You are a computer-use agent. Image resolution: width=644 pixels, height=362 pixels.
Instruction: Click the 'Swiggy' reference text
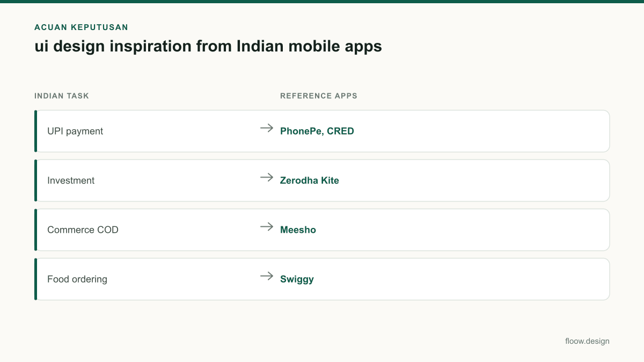point(297,279)
